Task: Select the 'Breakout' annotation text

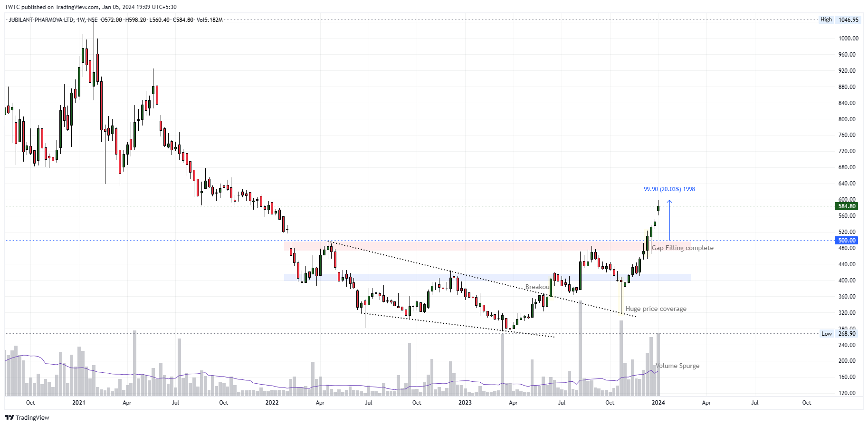Action: [x=537, y=287]
